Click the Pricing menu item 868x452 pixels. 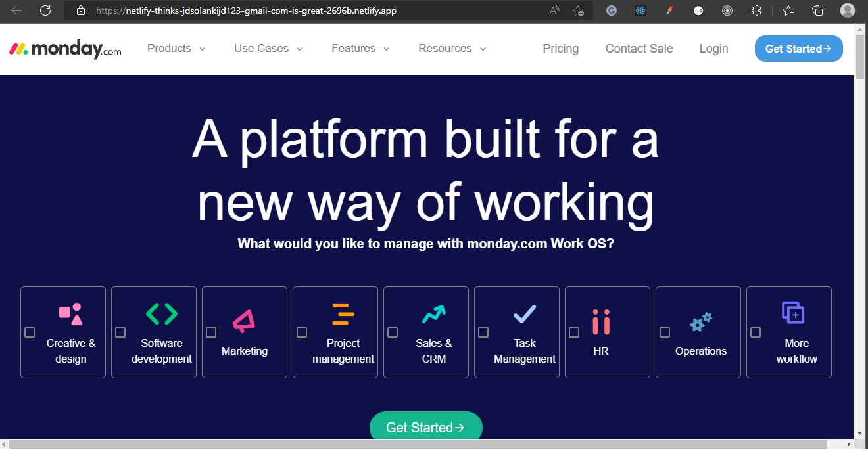[560, 48]
